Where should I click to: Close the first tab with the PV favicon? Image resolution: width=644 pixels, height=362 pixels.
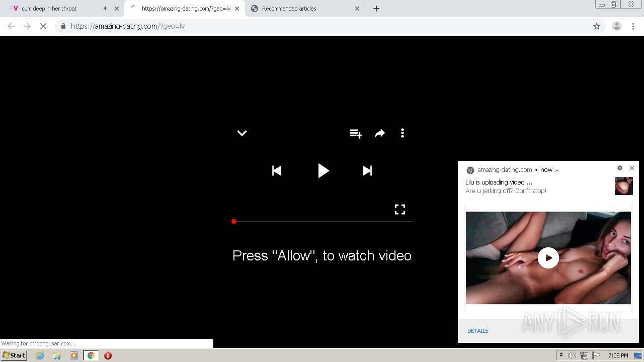(x=117, y=9)
